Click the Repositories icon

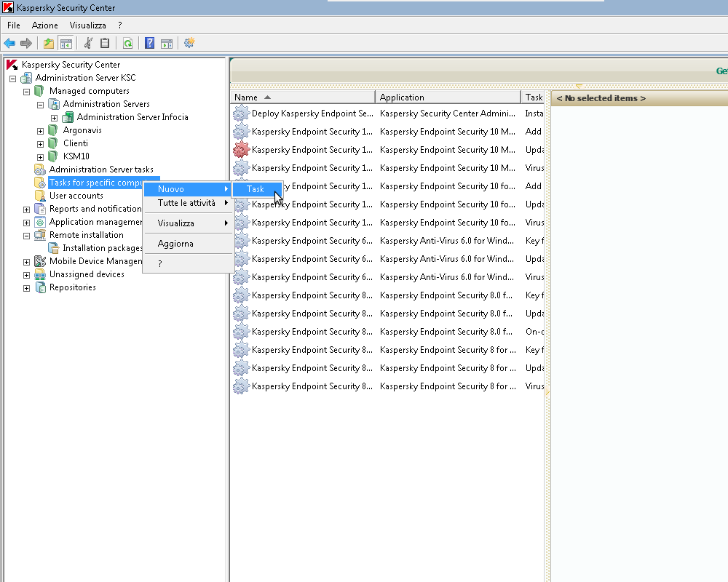[x=40, y=288]
